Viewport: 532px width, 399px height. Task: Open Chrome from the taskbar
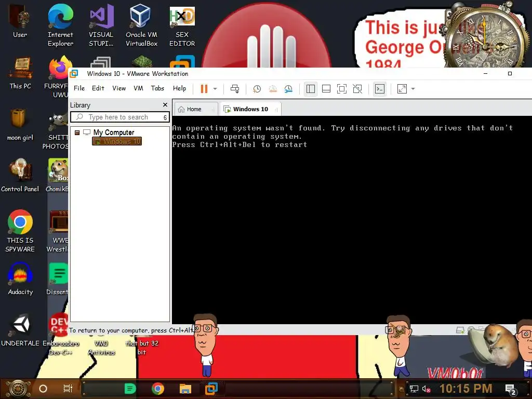tap(158, 389)
